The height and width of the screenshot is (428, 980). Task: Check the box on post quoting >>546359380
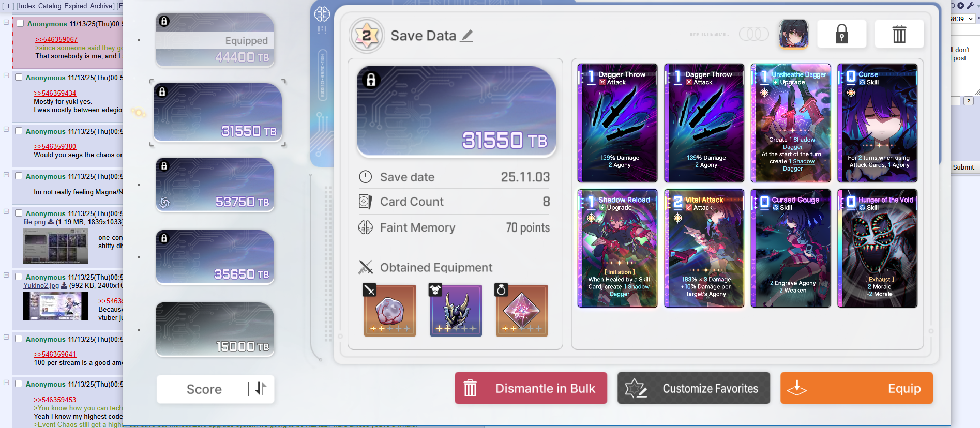click(x=19, y=131)
